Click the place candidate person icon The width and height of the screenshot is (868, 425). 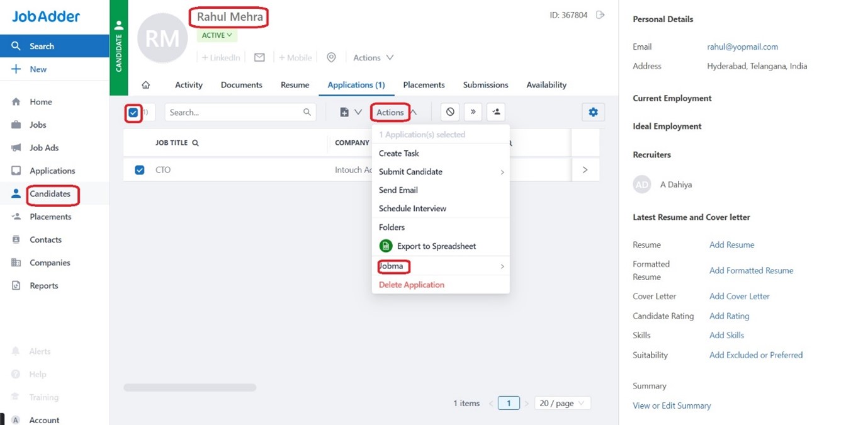click(496, 112)
